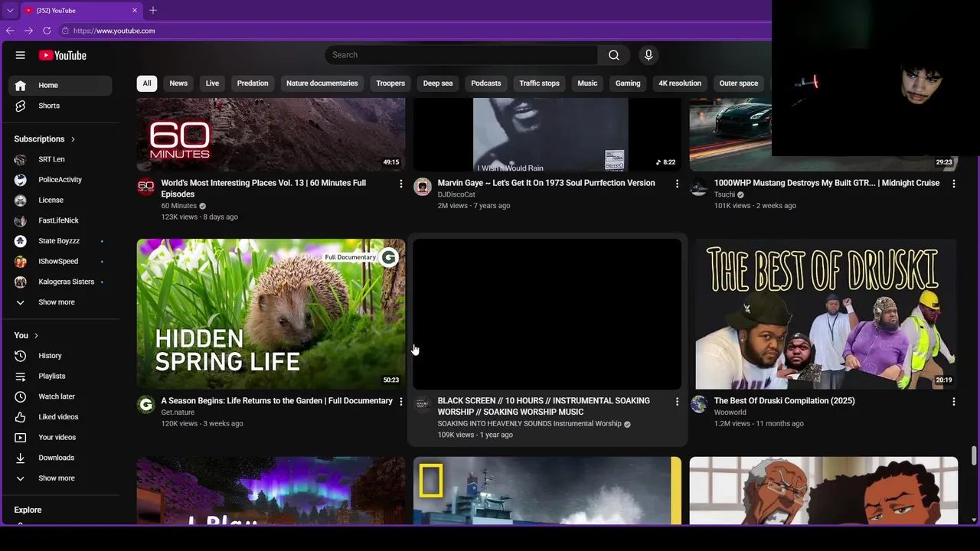Open options menu for Druski Compilation video
The height and width of the screenshot is (551, 980).
tap(954, 402)
